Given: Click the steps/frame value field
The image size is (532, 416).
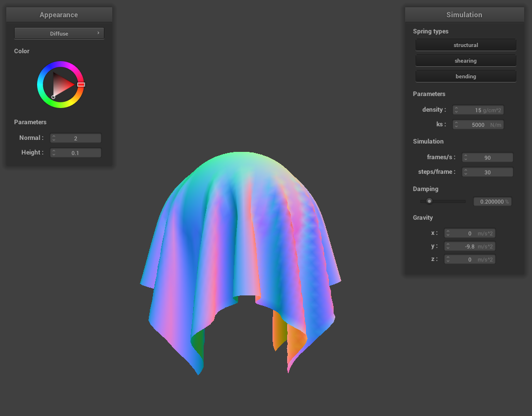Looking at the screenshot, I should [x=488, y=172].
